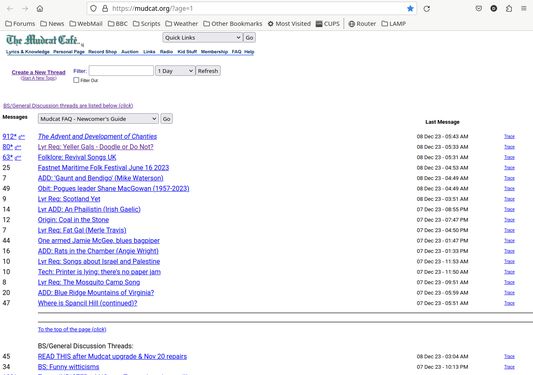Open the Other Bookmarks folder
This screenshot has height=375, width=533.
point(233,23)
